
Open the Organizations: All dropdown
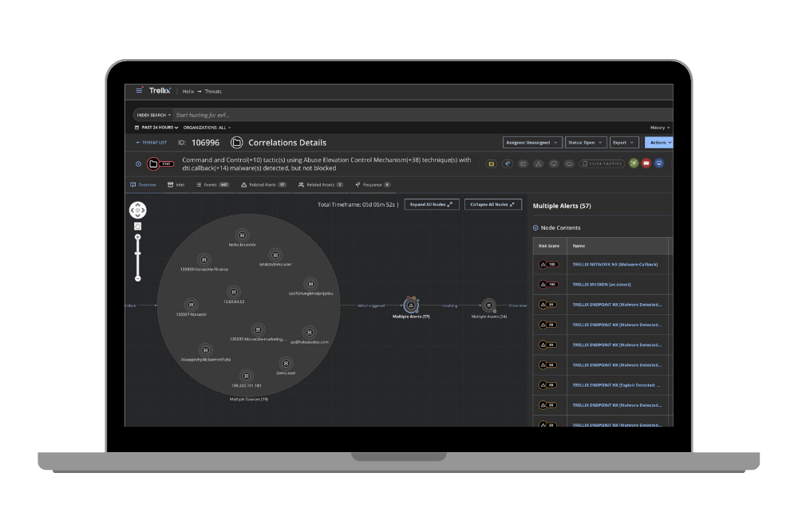(x=207, y=128)
